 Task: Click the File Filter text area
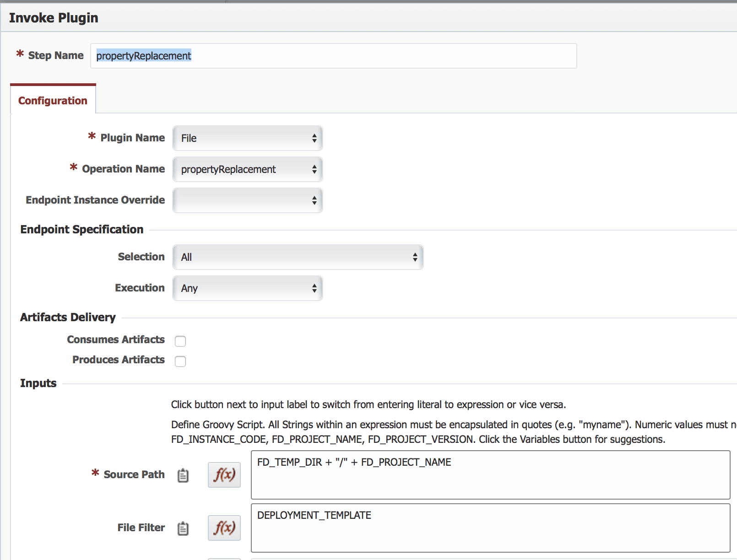click(490, 528)
